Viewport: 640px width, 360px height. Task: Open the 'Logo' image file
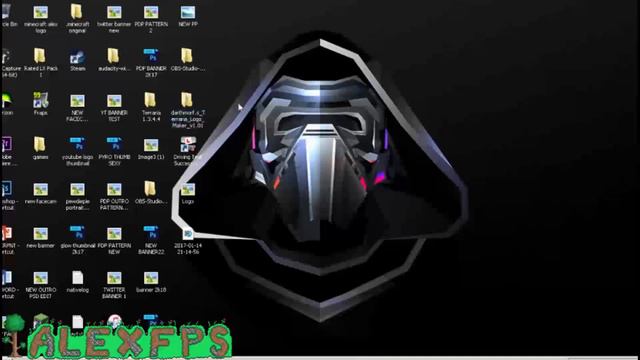pyautogui.click(x=188, y=193)
